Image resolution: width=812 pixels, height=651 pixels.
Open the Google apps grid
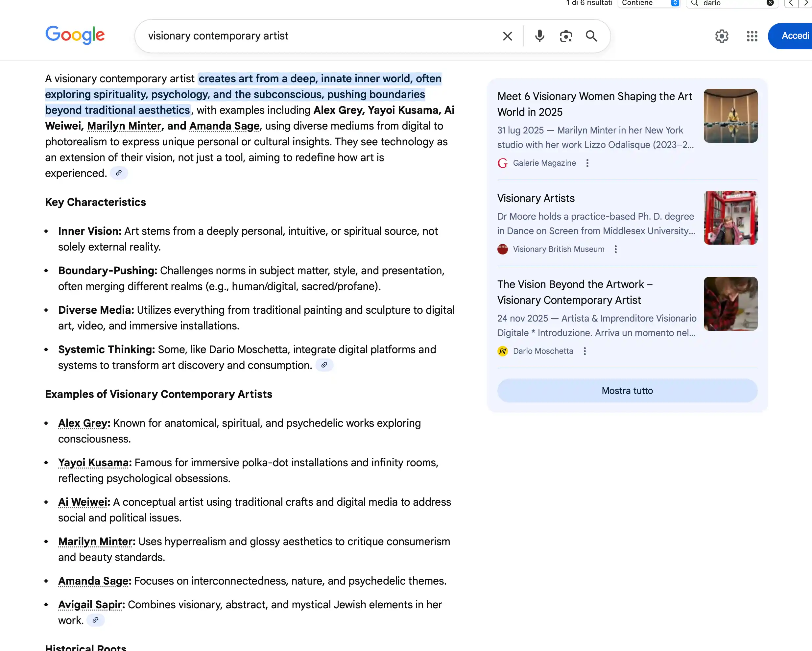pos(752,36)
